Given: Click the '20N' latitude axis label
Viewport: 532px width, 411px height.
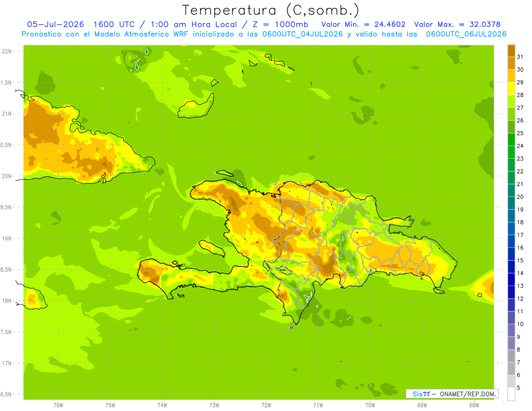Looking at the screenshot, I should [7, 176].
